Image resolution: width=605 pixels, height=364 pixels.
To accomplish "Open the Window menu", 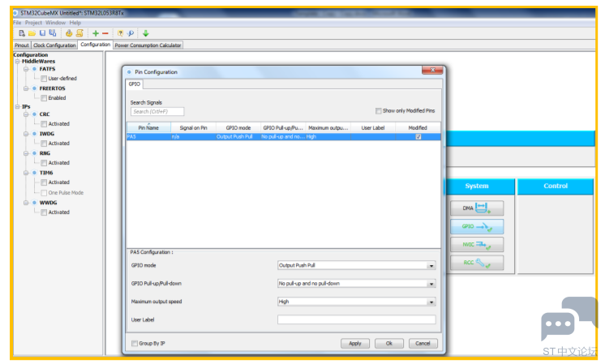I will (56, 23).
